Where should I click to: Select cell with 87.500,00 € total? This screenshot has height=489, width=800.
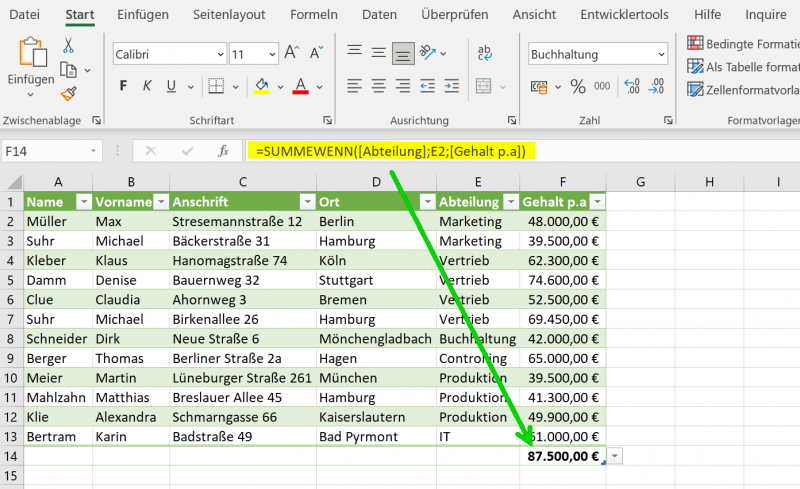[x=563, y=456]
